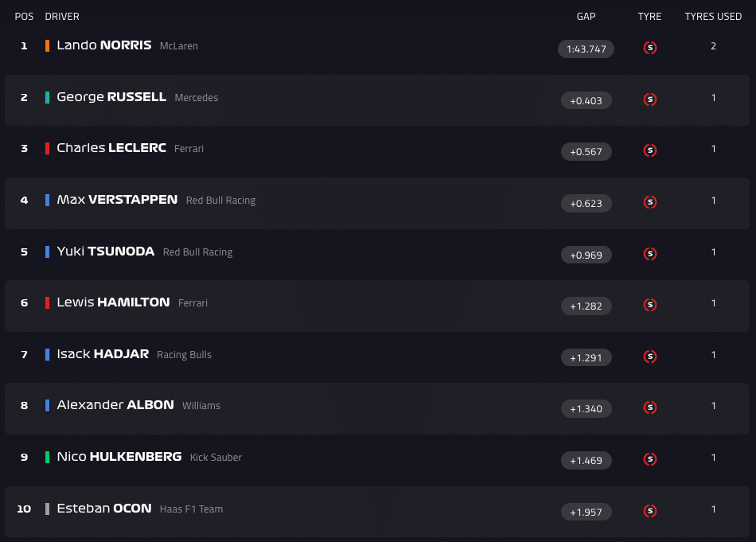Click the green Kick Sauber color bar
The width and height of the screenshot is (756, 542).
pos(48,458)
